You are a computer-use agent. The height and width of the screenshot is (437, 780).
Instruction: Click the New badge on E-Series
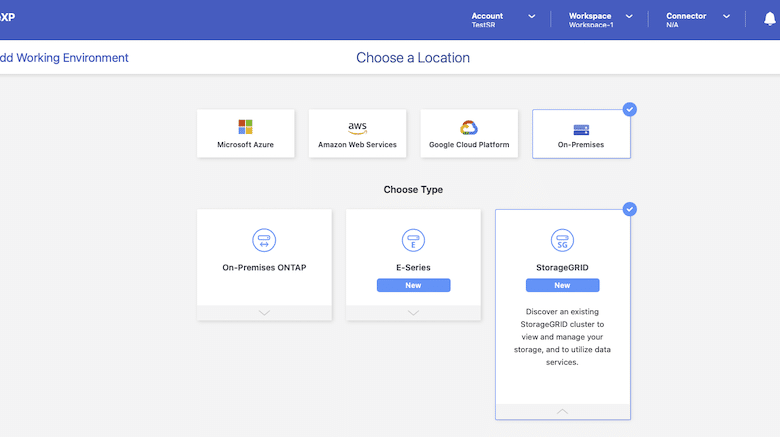point(413,285)
